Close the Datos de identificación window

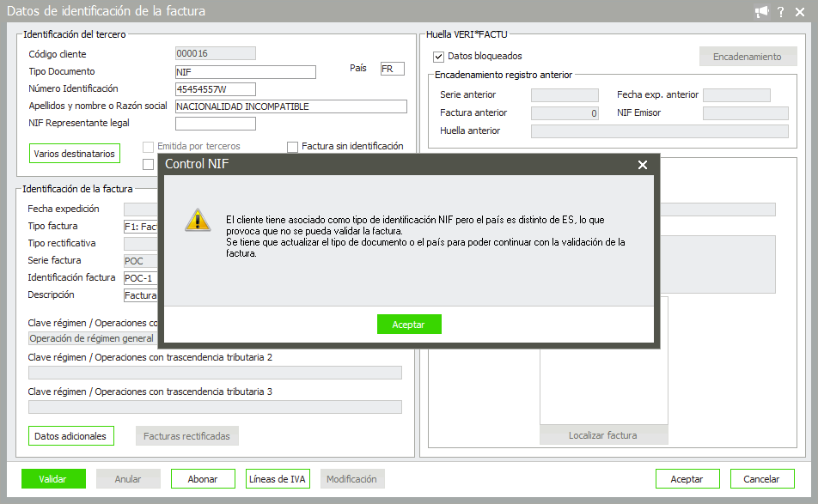(x=801, y=12)
